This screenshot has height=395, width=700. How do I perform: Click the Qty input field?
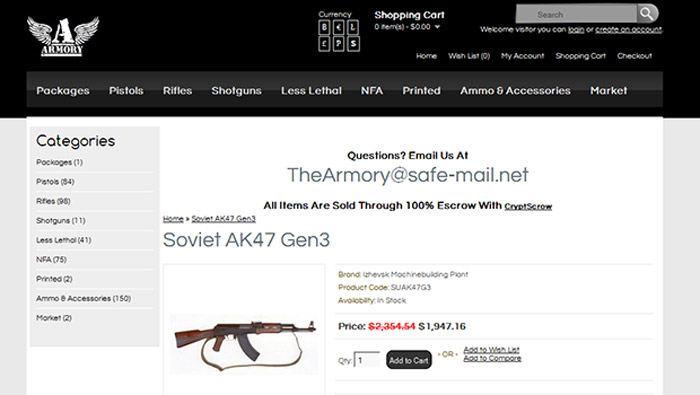click(x=367, y=360)
